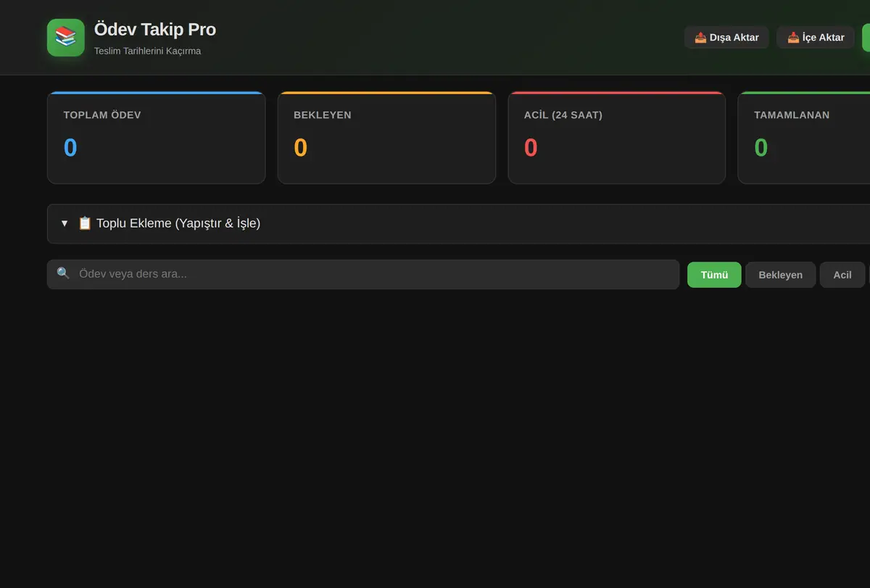Select the Bekleyen filter

point(780,275)
